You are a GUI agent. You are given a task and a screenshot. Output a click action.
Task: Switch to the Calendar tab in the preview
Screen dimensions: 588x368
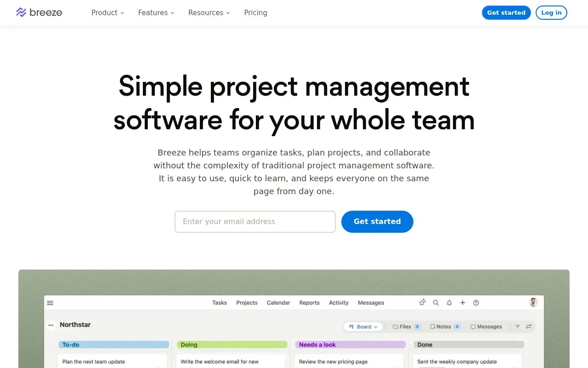tap(278, 303)
